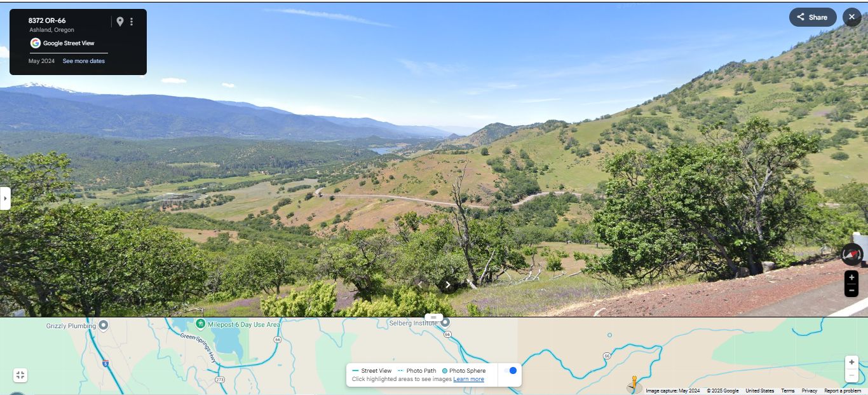Share this Street View location
This screenshot has width=868, height=395.
point(813,17)
